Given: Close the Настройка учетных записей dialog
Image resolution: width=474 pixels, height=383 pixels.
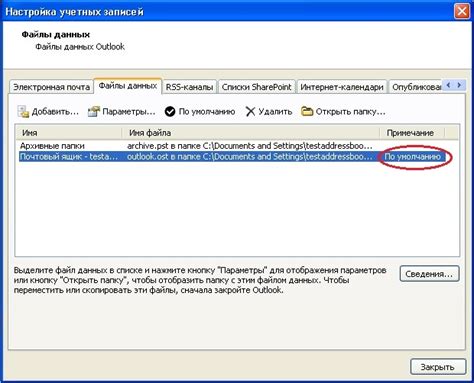Looking at the screenshot, I should (462, 11).
